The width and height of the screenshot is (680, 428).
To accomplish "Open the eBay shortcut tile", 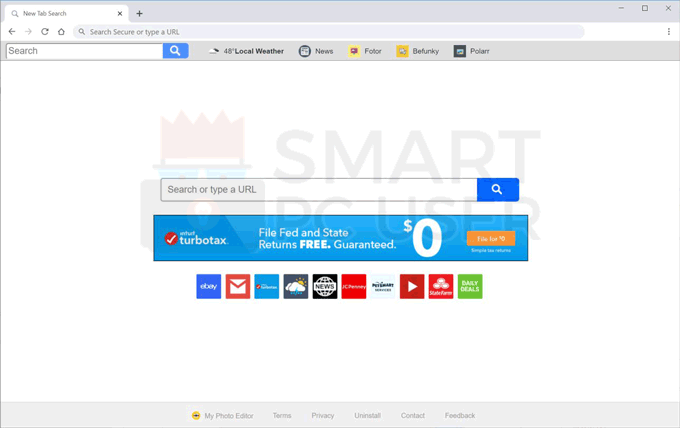I will (x=208, y=286).
